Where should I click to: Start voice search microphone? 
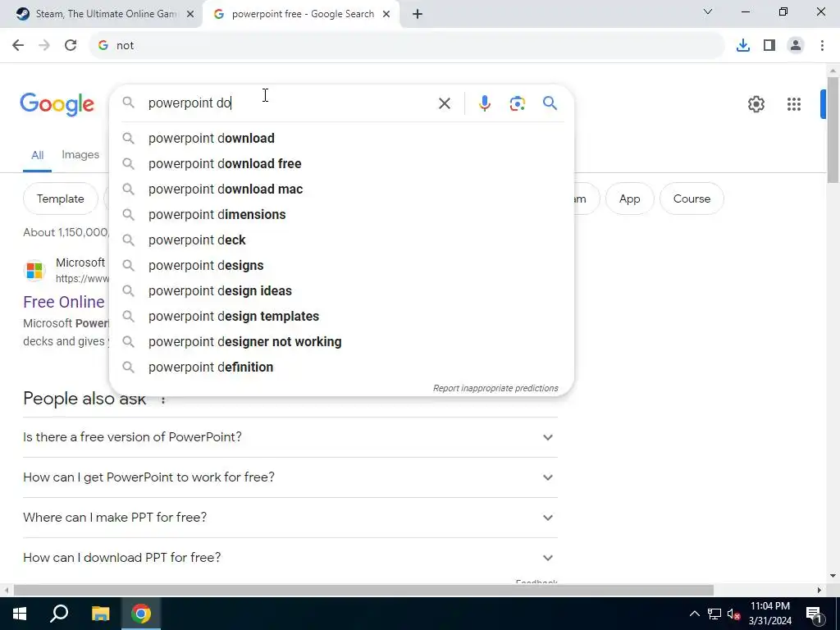tap(484, 103)
